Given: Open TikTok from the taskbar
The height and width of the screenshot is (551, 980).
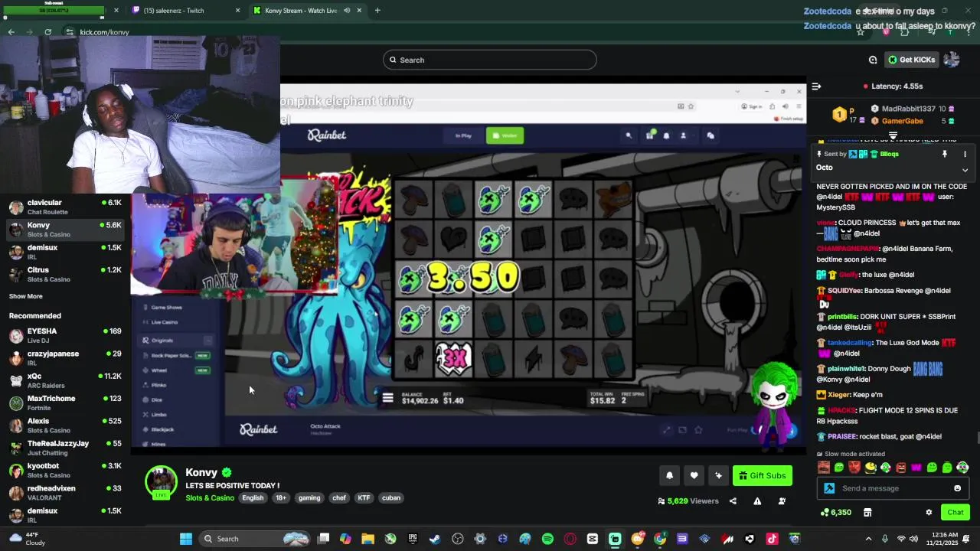Looking at the screenshot, I should [772, 539].
